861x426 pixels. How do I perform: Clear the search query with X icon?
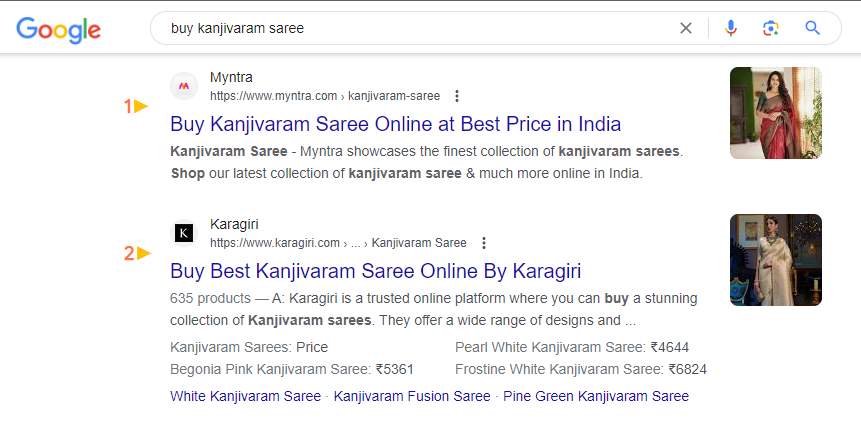(x=686, y=28)
